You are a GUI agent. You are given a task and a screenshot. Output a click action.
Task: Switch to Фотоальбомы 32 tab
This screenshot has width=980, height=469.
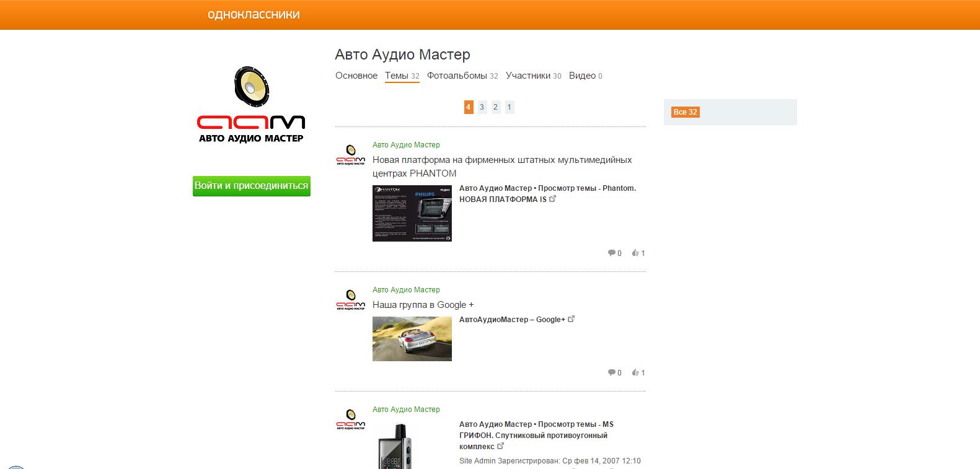click(x=462, y=76)
